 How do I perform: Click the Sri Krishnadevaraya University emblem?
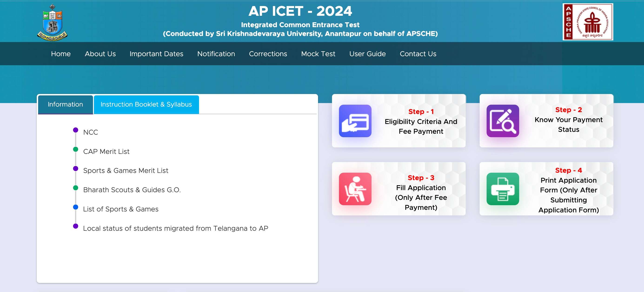coord(52,21)
